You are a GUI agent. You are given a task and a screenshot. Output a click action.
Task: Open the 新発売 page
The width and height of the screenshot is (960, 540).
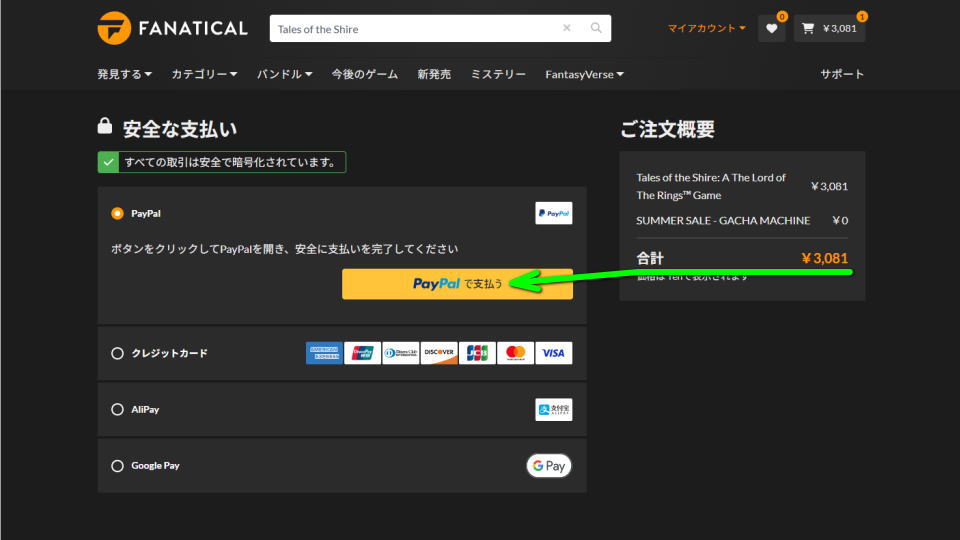[x=434, y=74]
